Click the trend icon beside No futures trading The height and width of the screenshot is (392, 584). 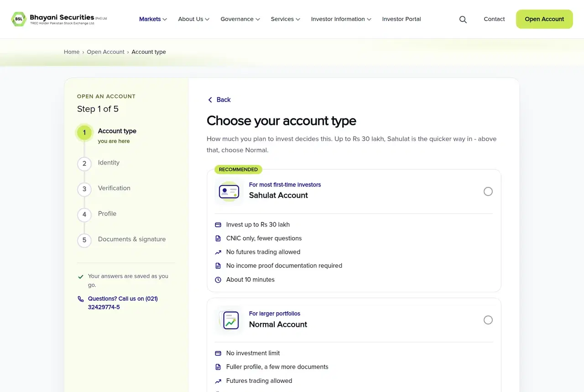218,252
